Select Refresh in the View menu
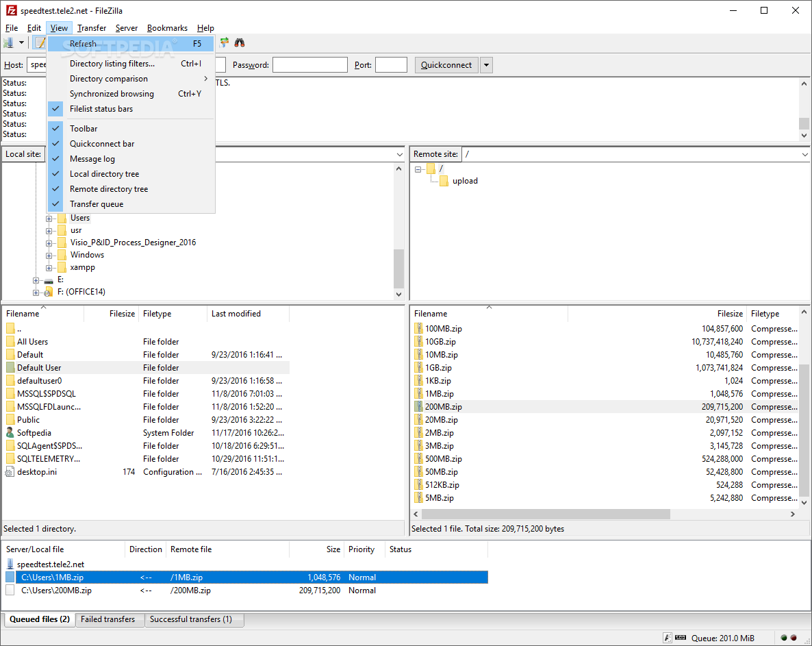 coord(131,44)
